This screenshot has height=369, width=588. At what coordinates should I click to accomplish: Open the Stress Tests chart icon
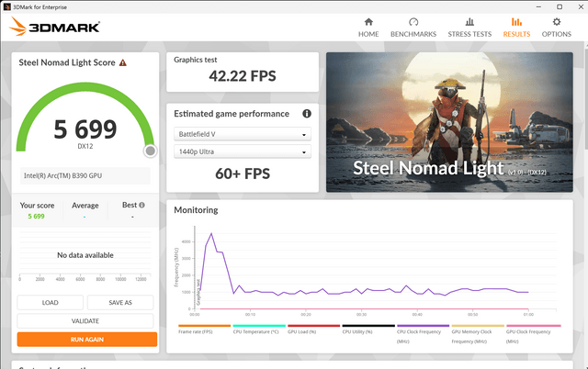[469, 22]
